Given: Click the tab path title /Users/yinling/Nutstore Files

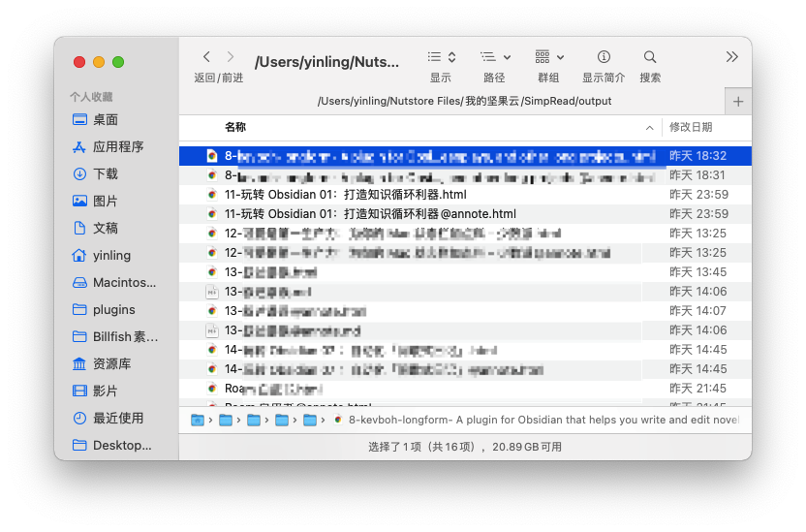Looking at the screenshot, I should pos(464,101).
